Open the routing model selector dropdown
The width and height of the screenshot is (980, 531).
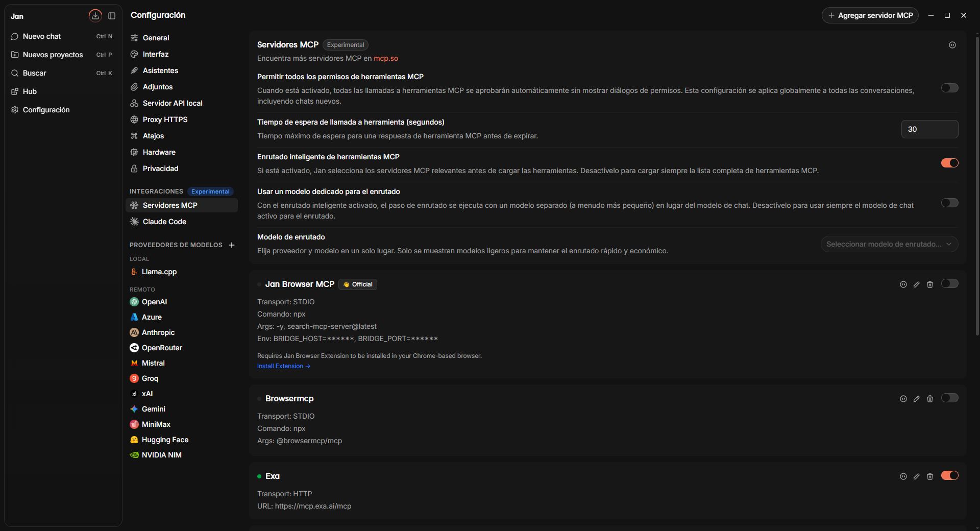click(889, 244)
